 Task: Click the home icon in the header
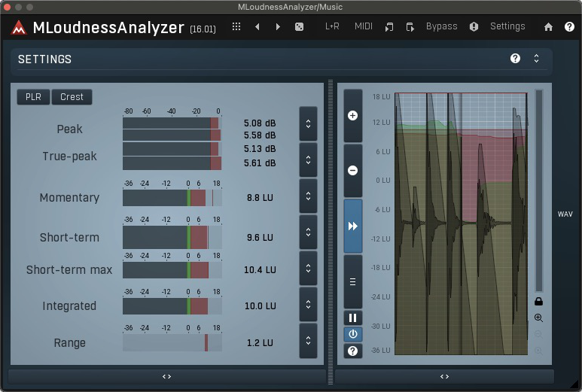548,26
